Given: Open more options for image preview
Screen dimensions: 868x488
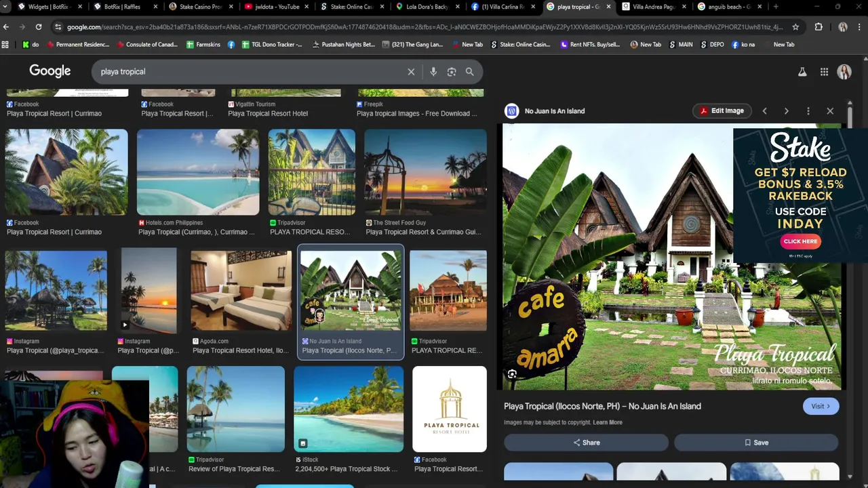Looking at the screenshot, I should point(808,111).
